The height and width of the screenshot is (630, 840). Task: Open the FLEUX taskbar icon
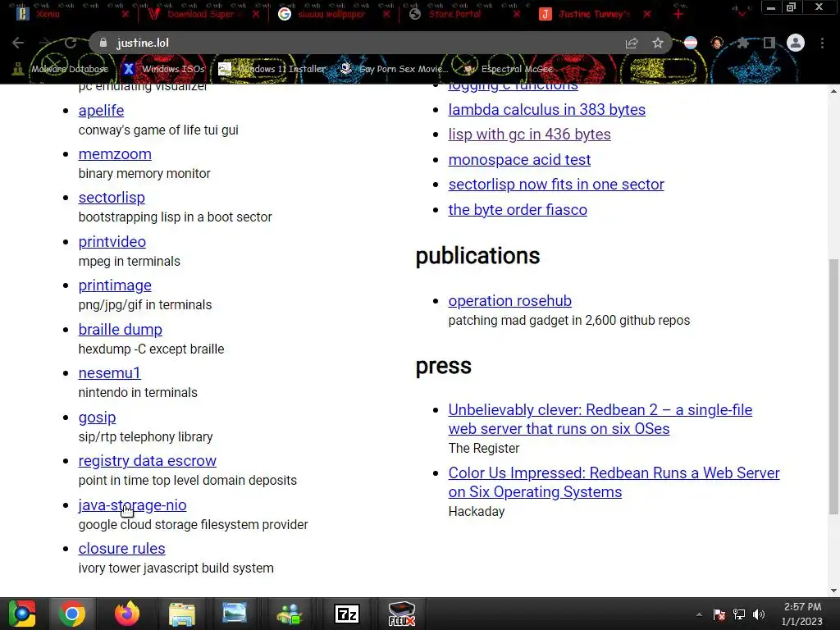(402, 614)
